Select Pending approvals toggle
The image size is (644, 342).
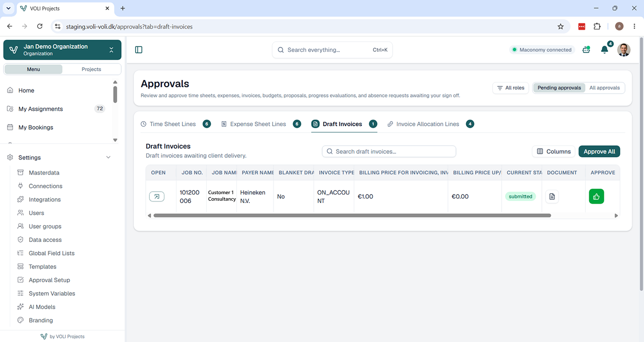point(559,88)
